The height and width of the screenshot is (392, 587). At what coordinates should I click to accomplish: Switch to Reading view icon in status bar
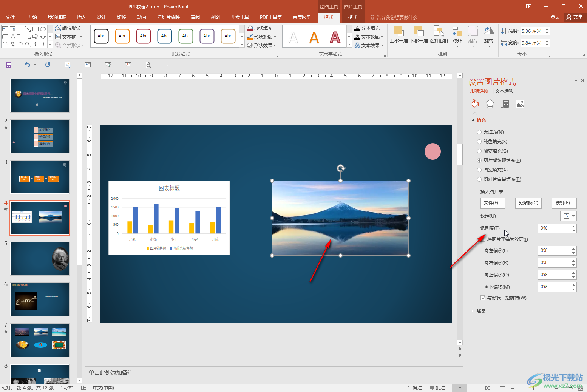488,388
